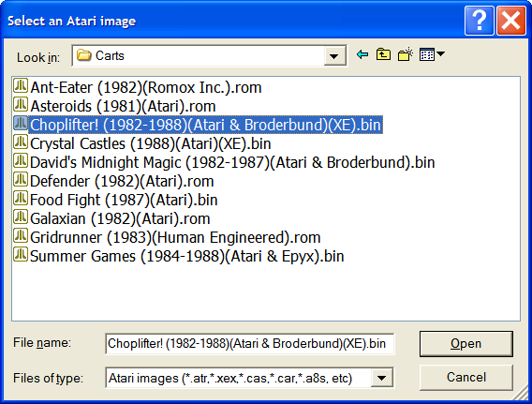Click the Help question mark button
The height and width of the screenshot is (404, 532).
point(479,21)
